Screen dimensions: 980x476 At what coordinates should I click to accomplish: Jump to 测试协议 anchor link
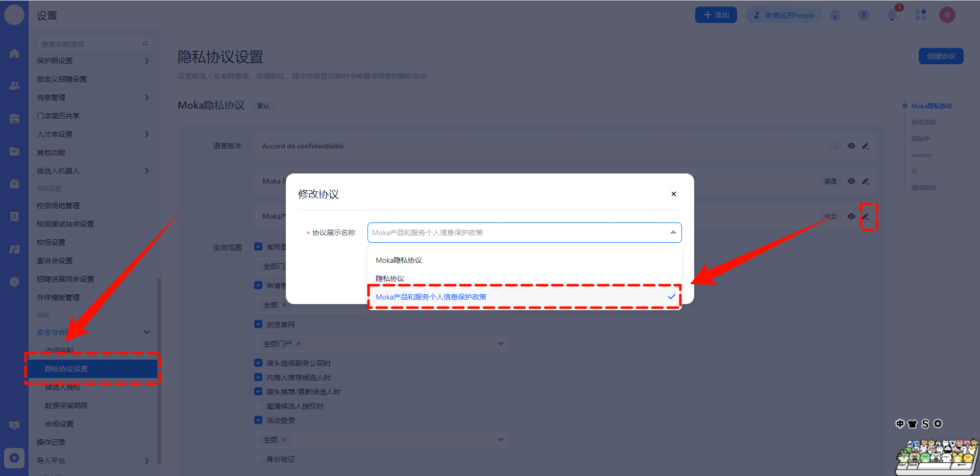pyautogui.click(x=924, y=188)
